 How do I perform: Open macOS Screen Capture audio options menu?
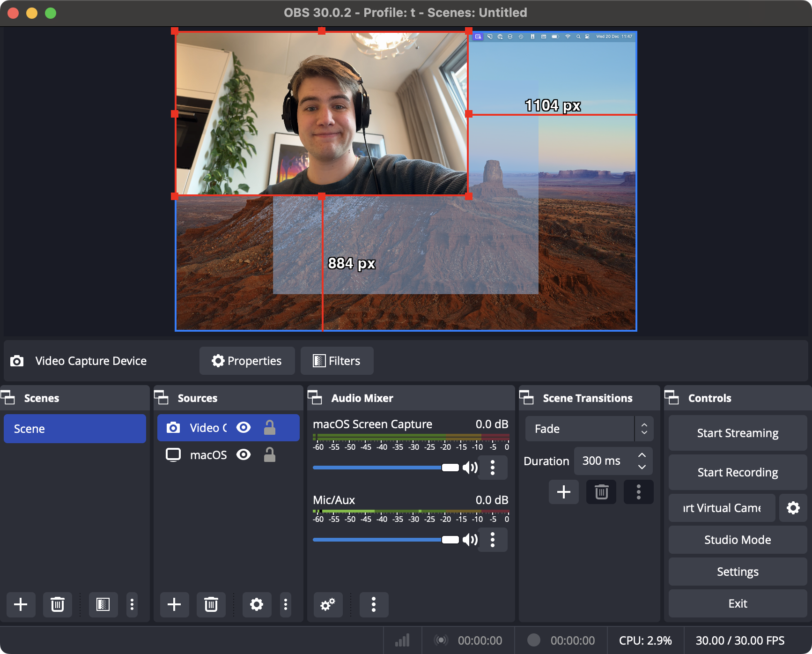pyautogui.click(x=493, y=468)
